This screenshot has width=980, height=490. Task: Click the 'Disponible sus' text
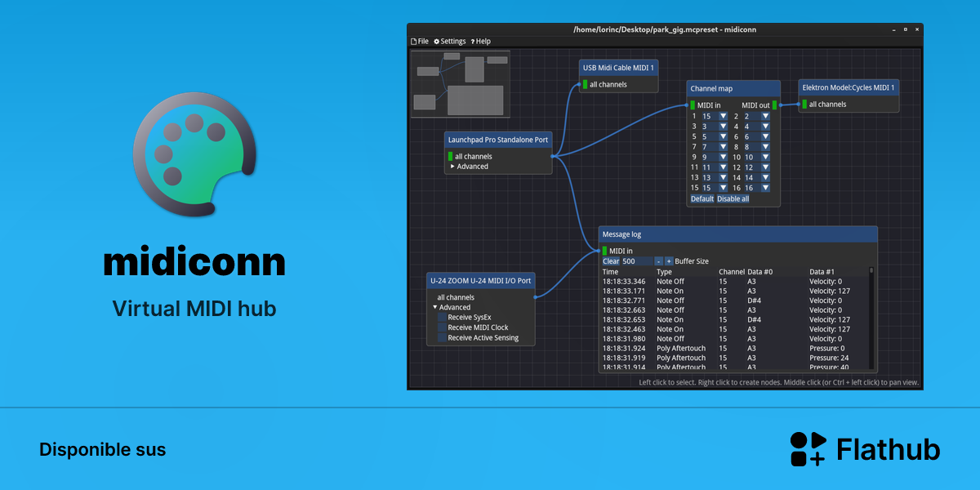(x=102, y=450)
